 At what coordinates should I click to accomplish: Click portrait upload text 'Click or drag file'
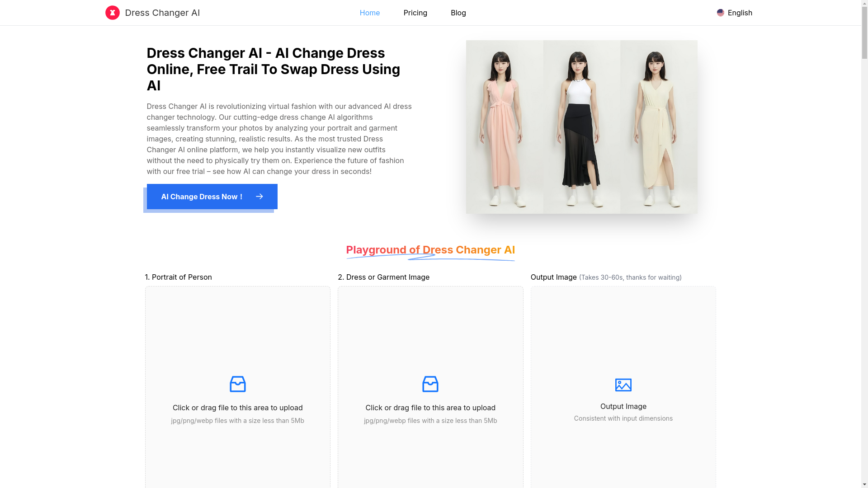click(238, 408)
